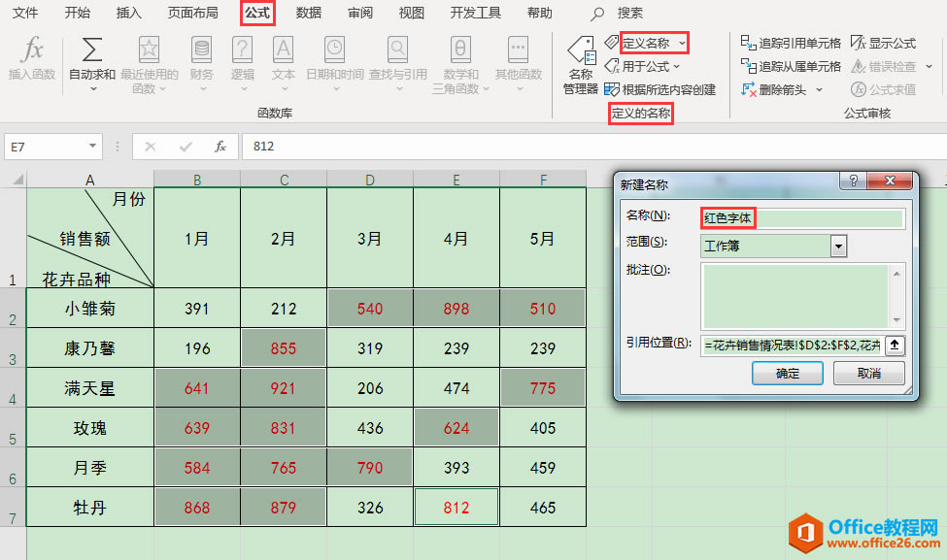Select cell with value 465
Image resolution: width=947 pixels, height=560 pixels.
tap(542, 508)
